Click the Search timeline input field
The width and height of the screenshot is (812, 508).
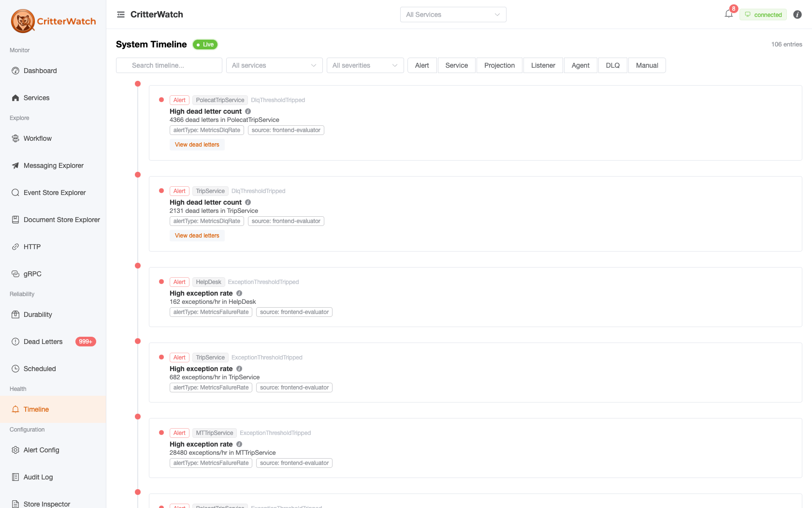169,65
